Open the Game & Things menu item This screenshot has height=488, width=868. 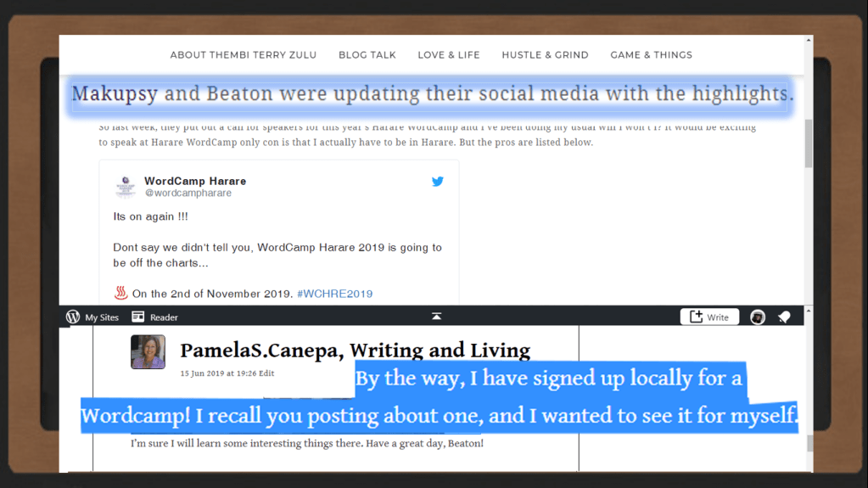pyautogui.click(x=651, y=55)
